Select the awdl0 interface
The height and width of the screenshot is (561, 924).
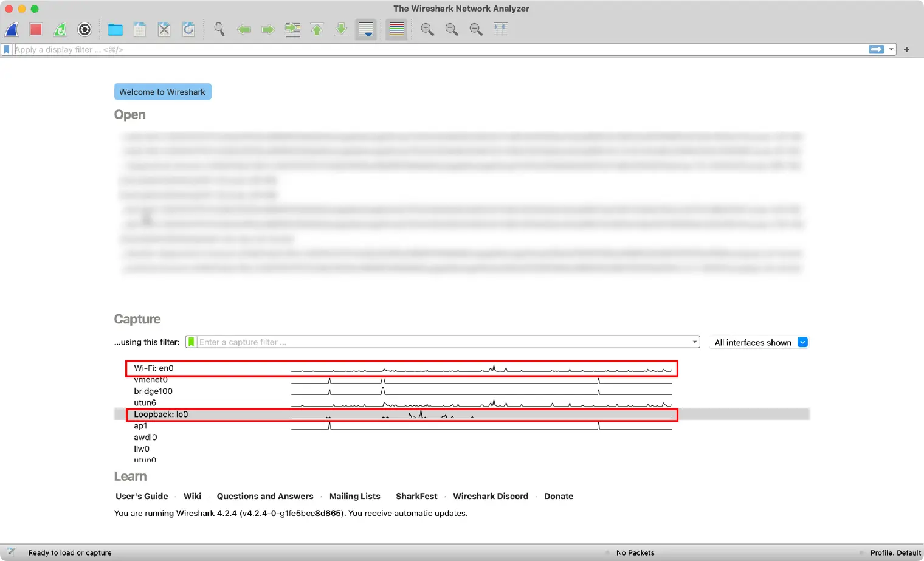coord(145,437)
